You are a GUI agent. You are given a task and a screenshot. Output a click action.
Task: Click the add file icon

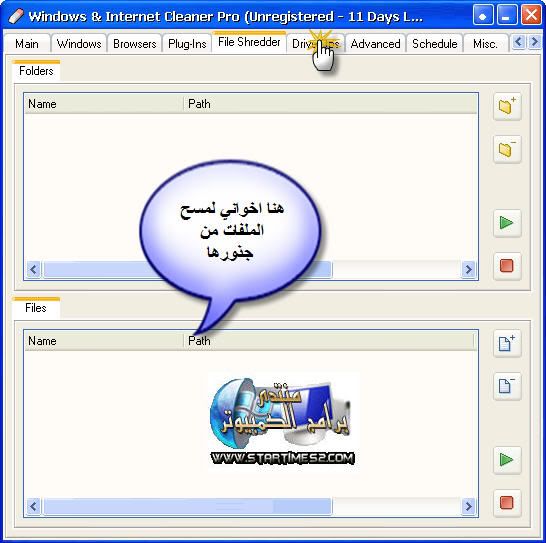507,343
